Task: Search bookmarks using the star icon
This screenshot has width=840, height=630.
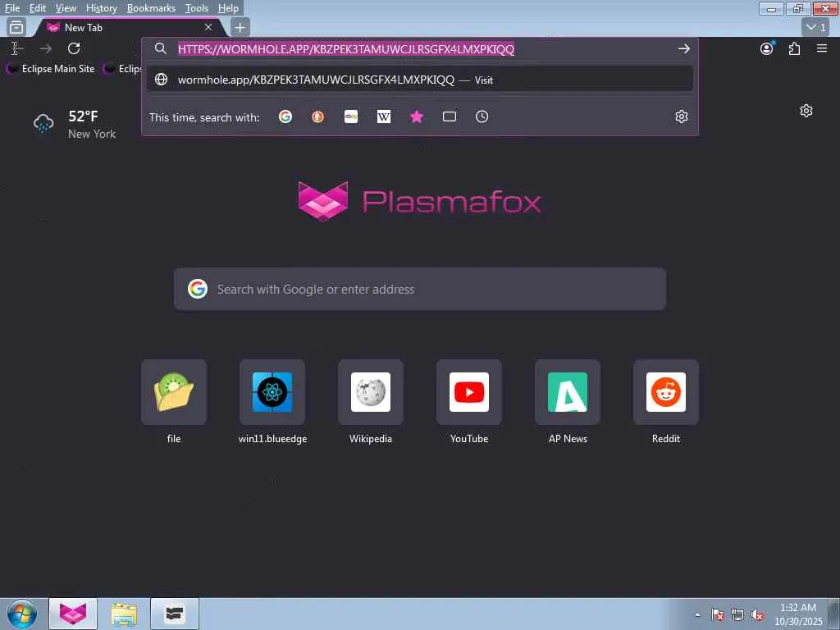Action: [416, 116]
